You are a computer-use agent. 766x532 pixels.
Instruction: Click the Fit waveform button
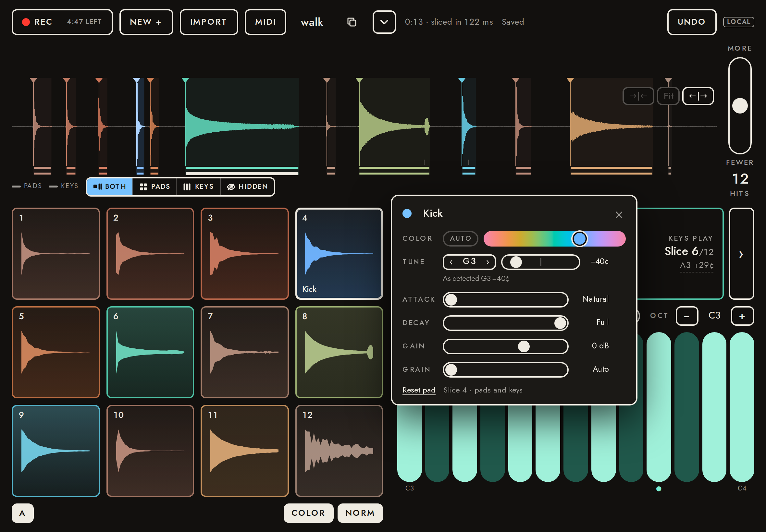[668, 96]
